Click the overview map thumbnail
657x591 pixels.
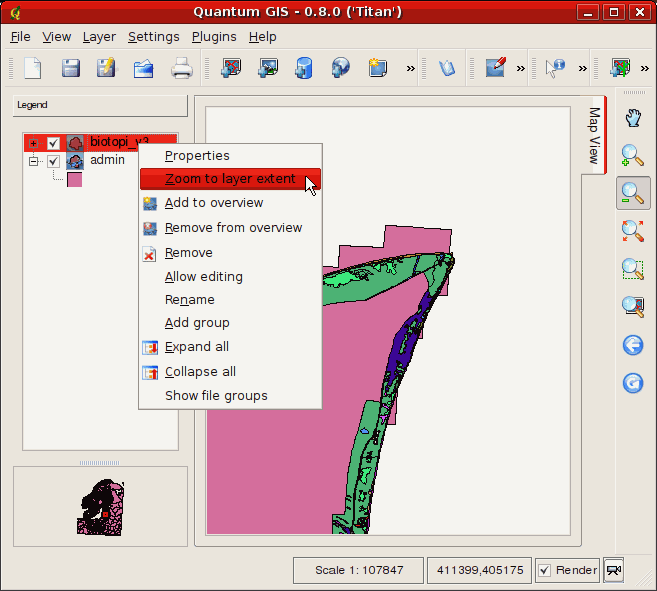pos(101,507)
